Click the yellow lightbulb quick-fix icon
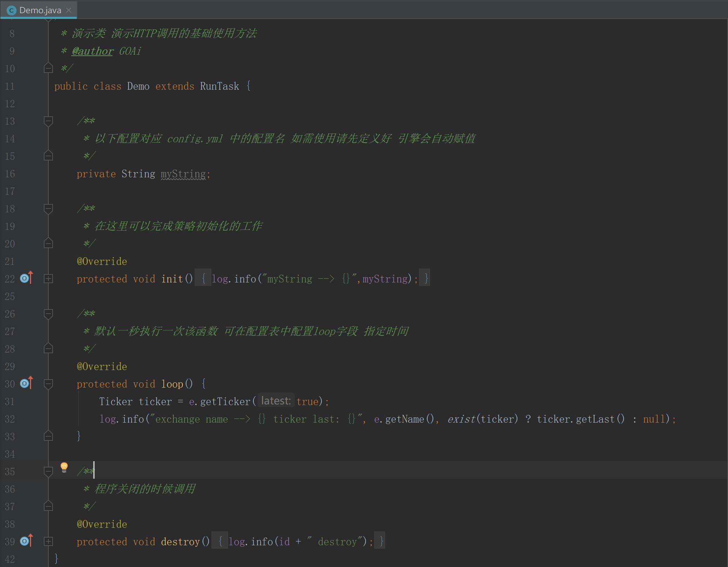Viewport: 728px width, 567px height. point(64,467)
